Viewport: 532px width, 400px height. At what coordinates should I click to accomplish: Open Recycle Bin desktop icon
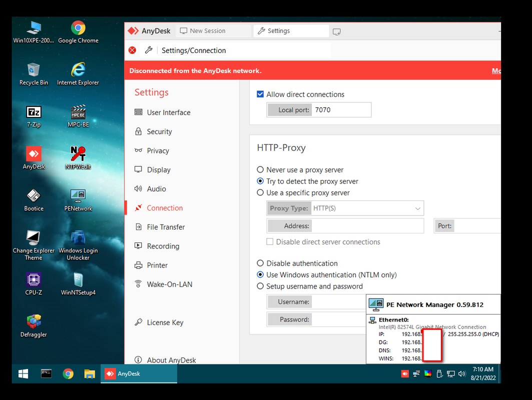click(34, 74)
